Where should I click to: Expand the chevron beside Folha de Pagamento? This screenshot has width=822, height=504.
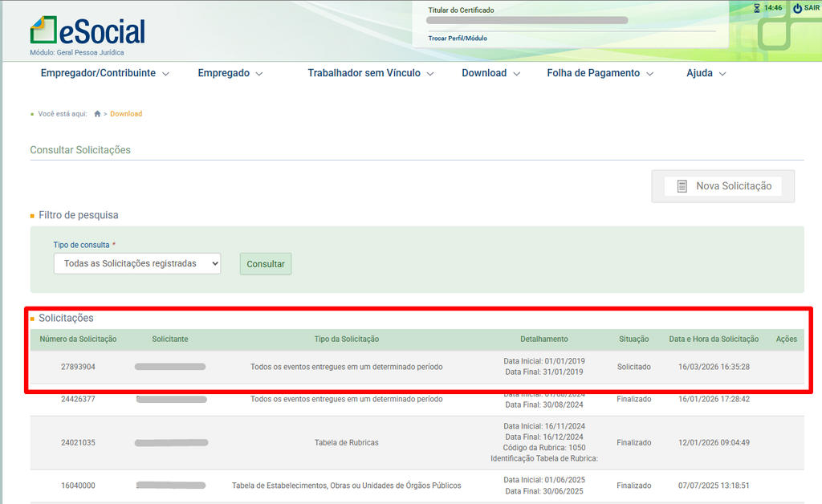pos(649,74)
